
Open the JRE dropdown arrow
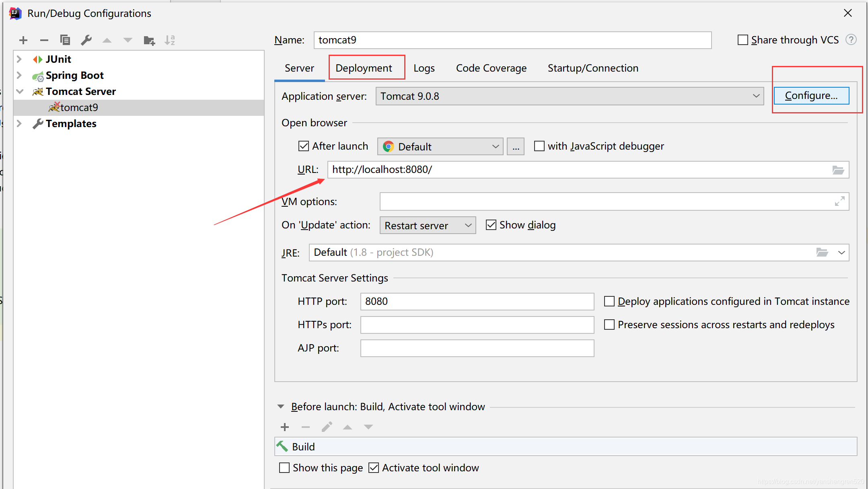point(841,253)
